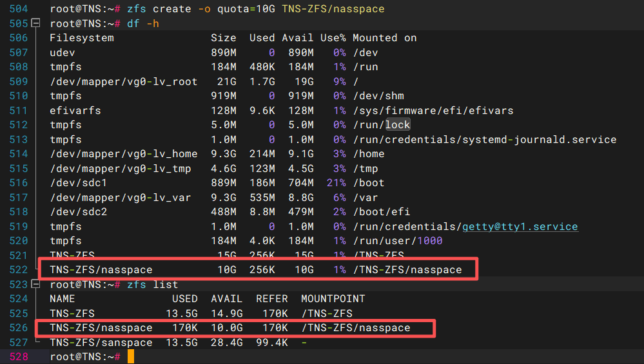
Task: Collapse the fold marker at line 505
Action: [x=35, y=23]
